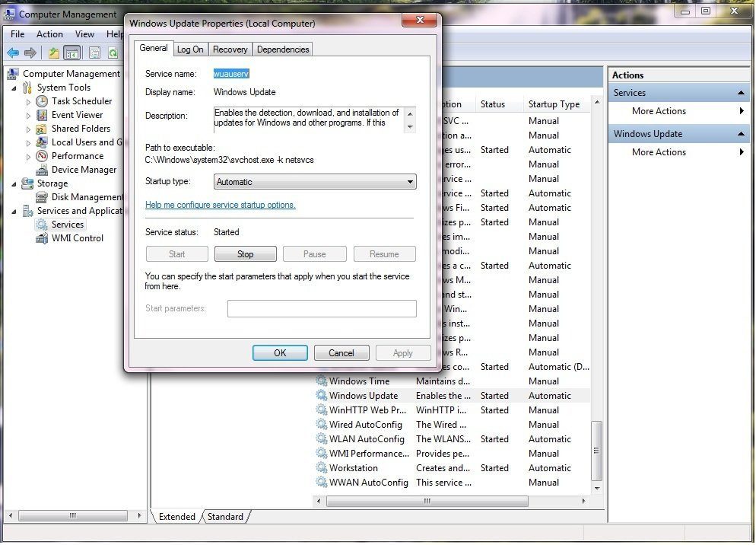The width and height of the screenshot is (756, 545).
Task: Click the gear icon beside WLAN AutoConfig
Action: [321, 438]
